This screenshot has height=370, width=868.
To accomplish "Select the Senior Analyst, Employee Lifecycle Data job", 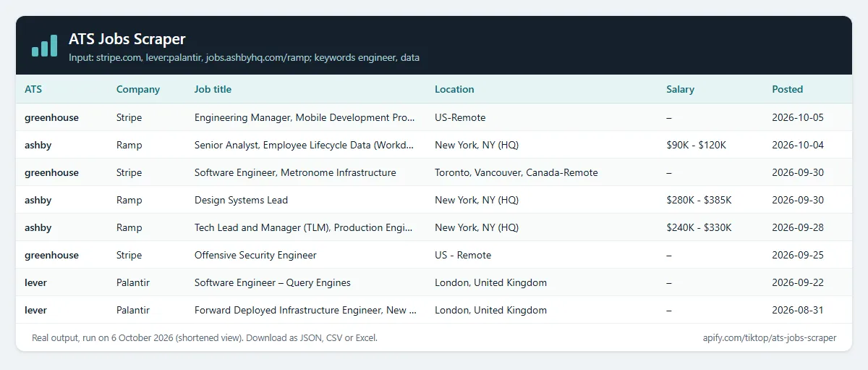I will pyautogui.click(x=305, y=144).
